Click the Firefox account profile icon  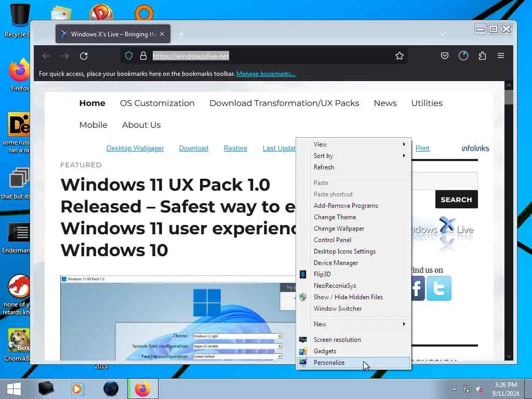[463, 56]
